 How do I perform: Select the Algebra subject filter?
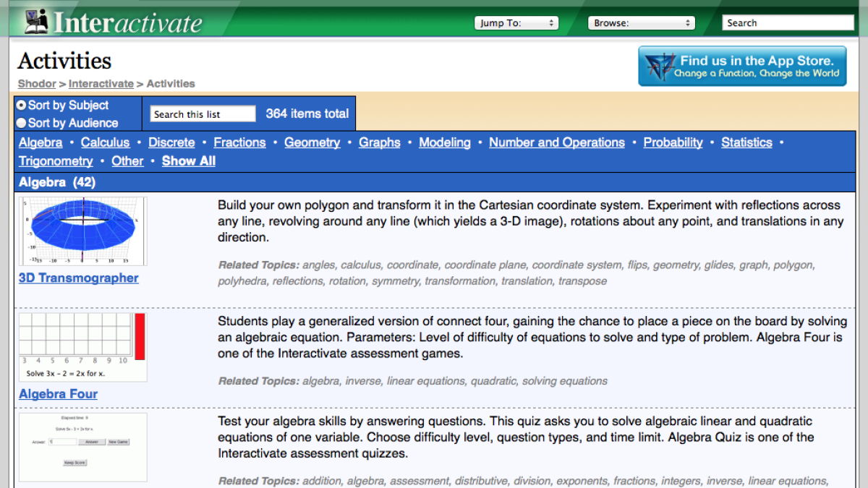[x=41, y=142]
